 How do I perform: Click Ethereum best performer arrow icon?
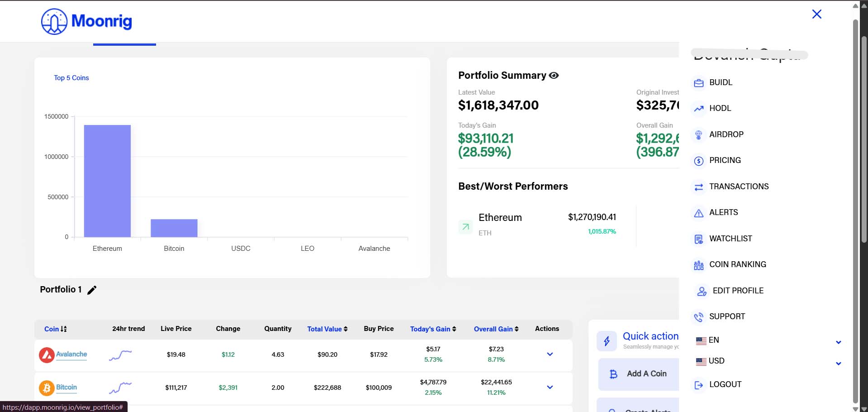465,227
